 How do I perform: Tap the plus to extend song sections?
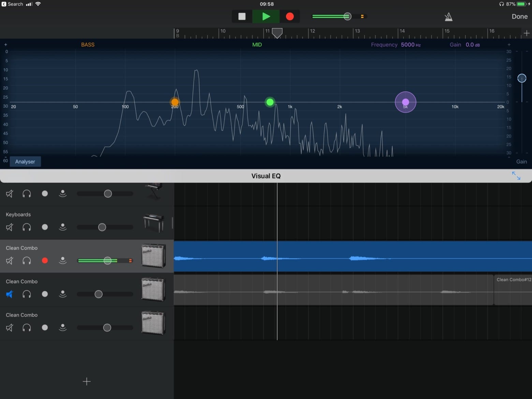click(527, 33)
